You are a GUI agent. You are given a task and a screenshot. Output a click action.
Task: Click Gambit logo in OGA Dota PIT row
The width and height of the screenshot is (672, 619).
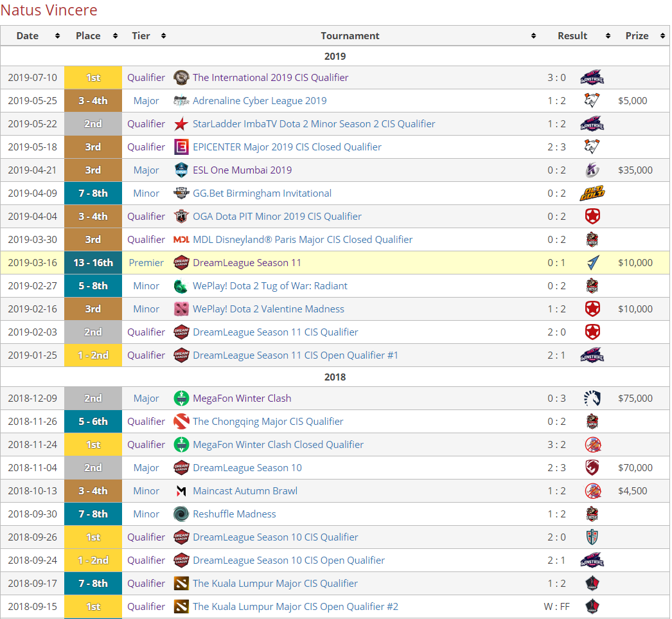(x=592, y=217)
